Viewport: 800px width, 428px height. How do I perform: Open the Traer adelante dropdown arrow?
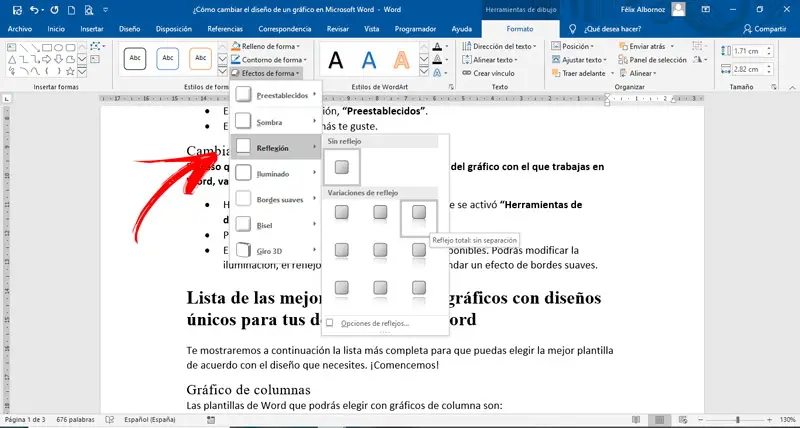click(x=610, y=73)
